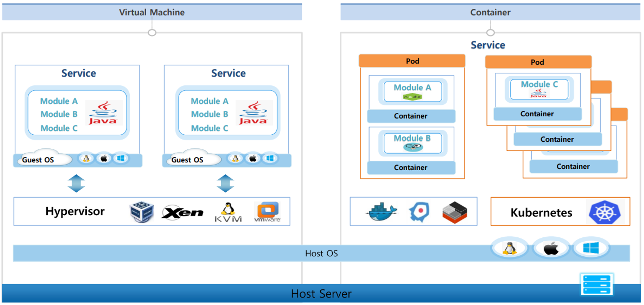Select the VMware logo in the Hypervisor box

click(x=267, y=212)
